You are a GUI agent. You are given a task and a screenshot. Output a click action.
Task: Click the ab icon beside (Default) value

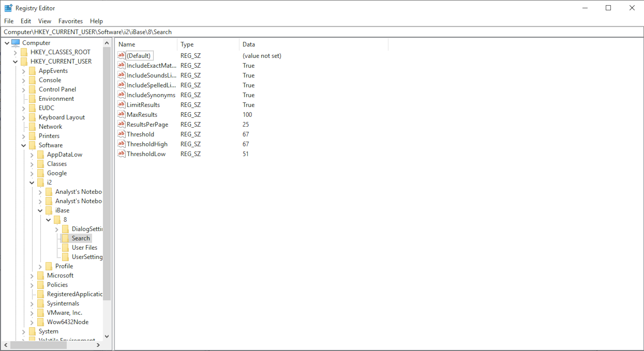point(121,55)
